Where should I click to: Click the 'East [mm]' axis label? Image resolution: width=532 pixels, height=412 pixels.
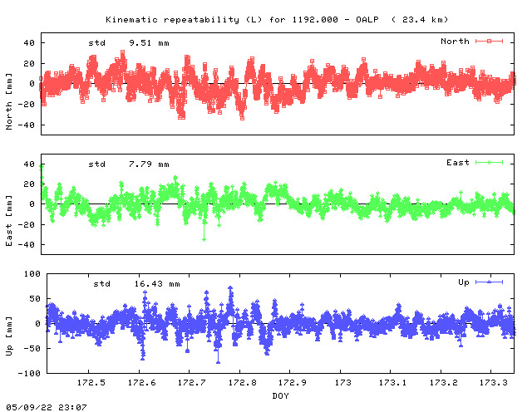coord(9,220)
